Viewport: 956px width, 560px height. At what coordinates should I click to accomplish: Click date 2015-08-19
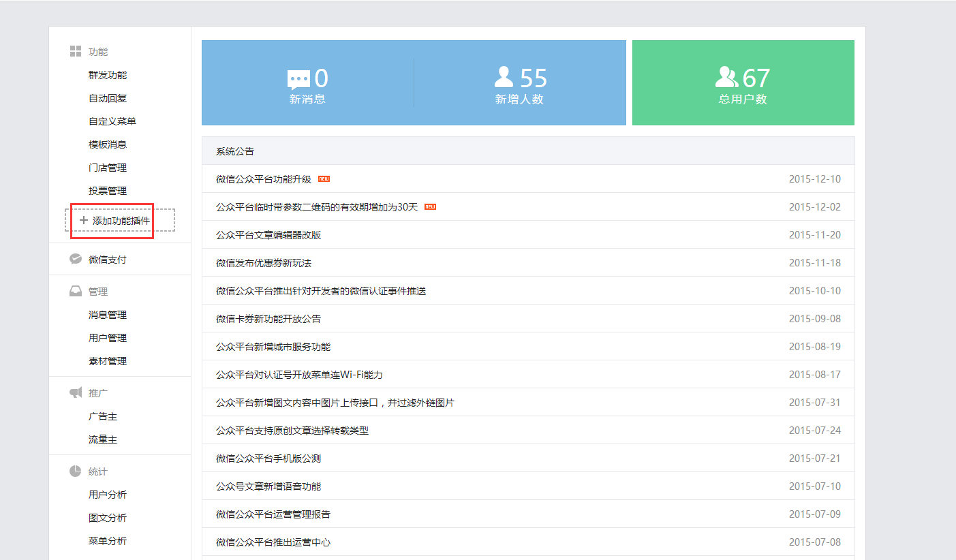coord(815,347)
